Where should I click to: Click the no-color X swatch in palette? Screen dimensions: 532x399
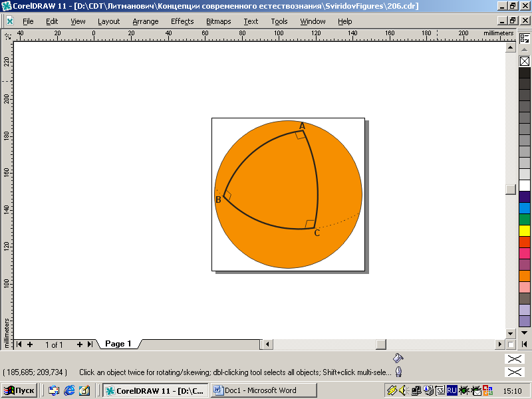[x=525, y=62]
